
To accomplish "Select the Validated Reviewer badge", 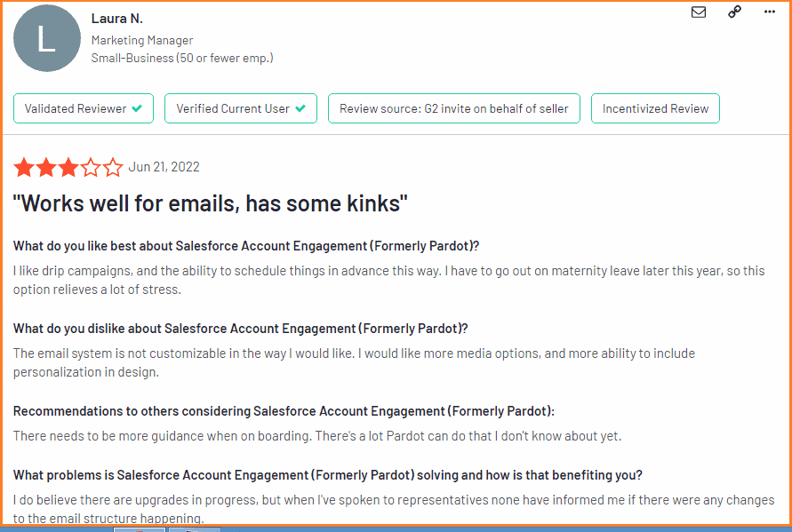I will 84,108.
